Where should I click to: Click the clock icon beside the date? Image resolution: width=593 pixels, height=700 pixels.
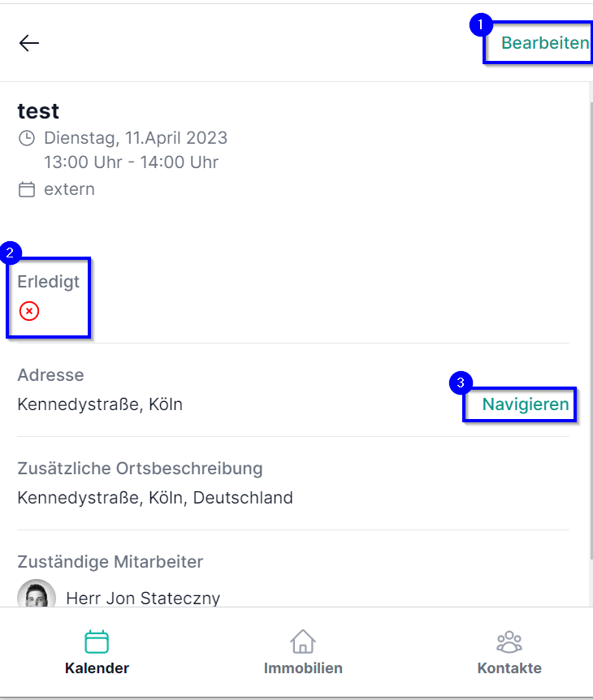(x=27, y=138)
